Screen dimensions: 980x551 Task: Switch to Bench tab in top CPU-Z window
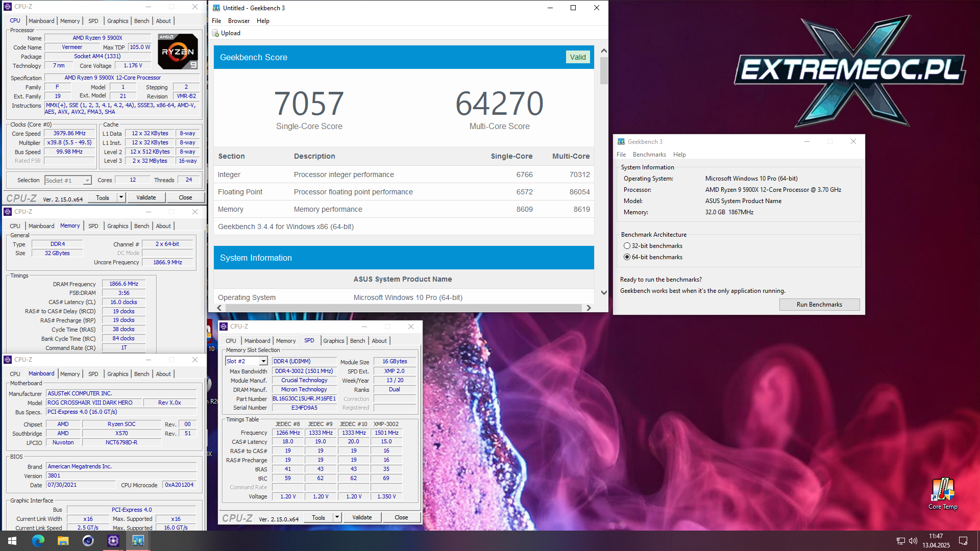click(142, 21)
